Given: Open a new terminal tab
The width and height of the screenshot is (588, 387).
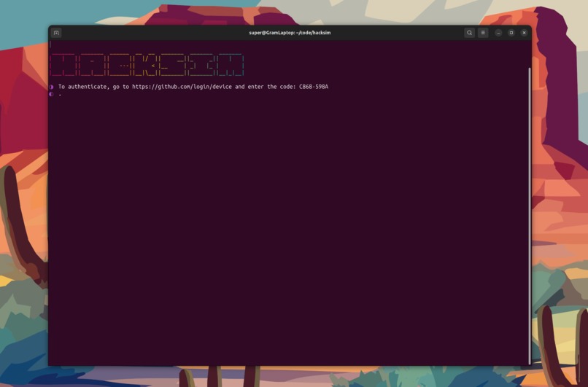Looking at the screenshot, I should click(56, 33).
